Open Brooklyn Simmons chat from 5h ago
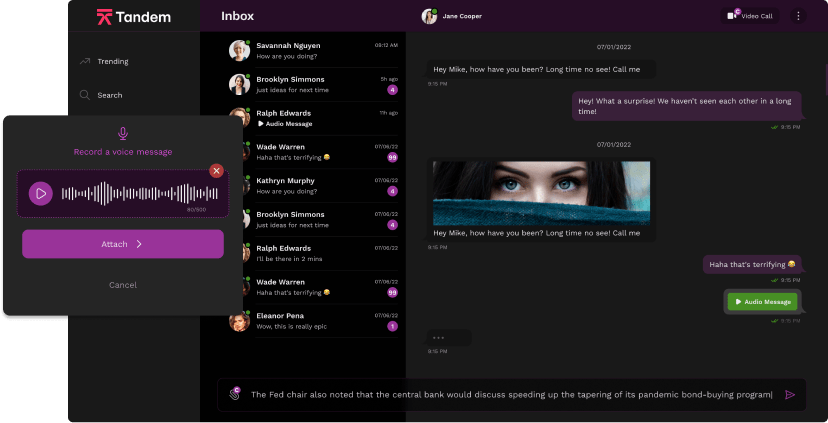 coord(314,84)
